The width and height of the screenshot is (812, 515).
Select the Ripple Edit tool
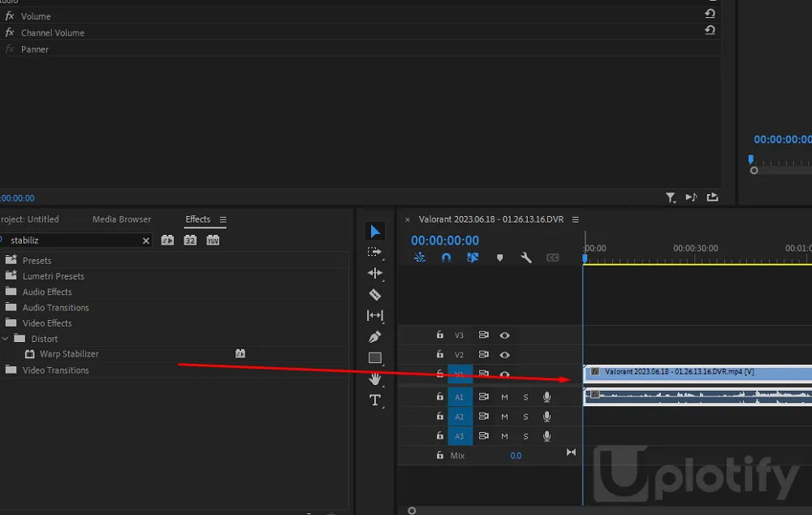375,273
